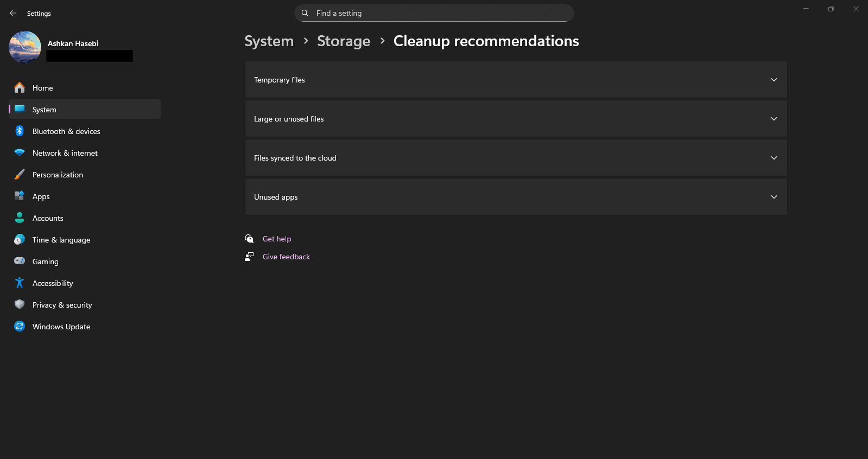Expand the Large or unused files section
This screenshot has height=459, width=868.
(x=516, y=119)
